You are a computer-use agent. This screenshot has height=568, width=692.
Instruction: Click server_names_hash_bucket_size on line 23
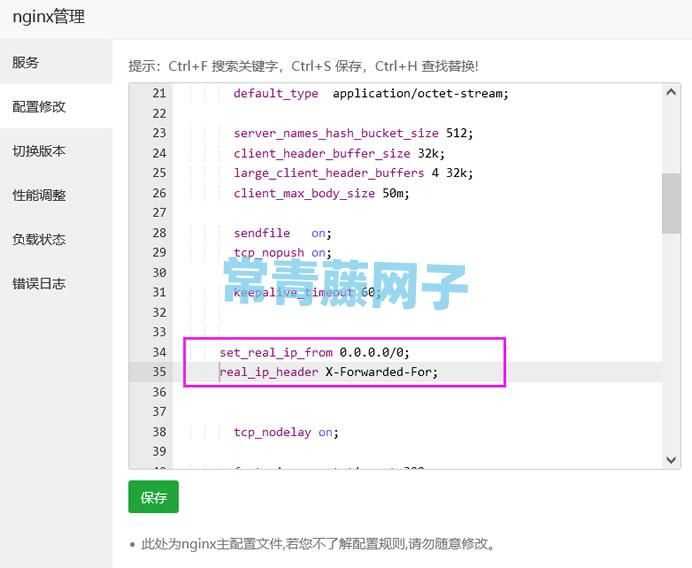tap(336, 133)
